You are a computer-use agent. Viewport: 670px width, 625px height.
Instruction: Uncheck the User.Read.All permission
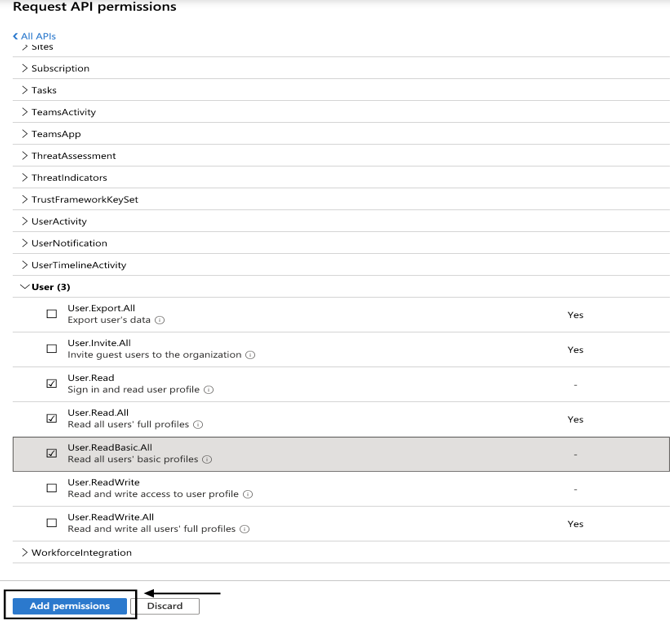tap(52, 419)
